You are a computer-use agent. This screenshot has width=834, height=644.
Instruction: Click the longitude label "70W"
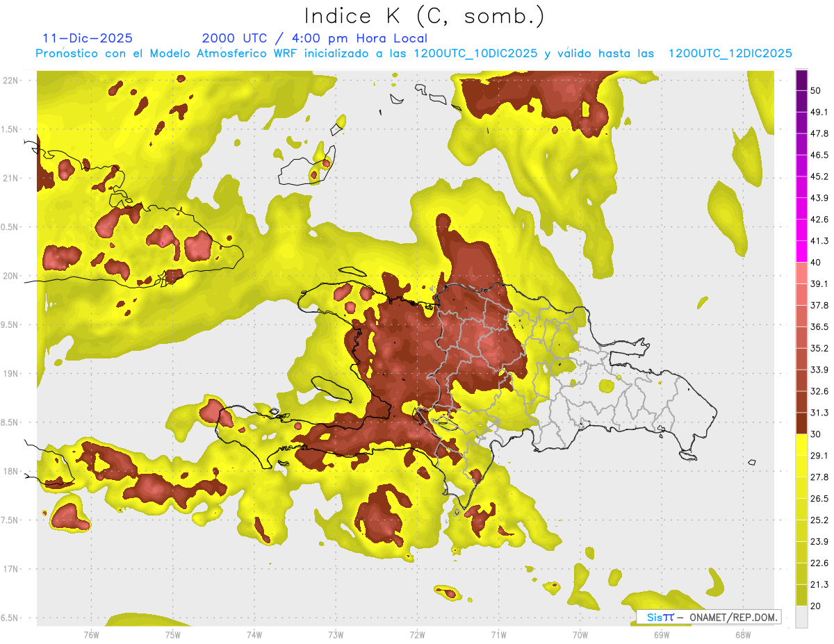(x=580, y=635)
